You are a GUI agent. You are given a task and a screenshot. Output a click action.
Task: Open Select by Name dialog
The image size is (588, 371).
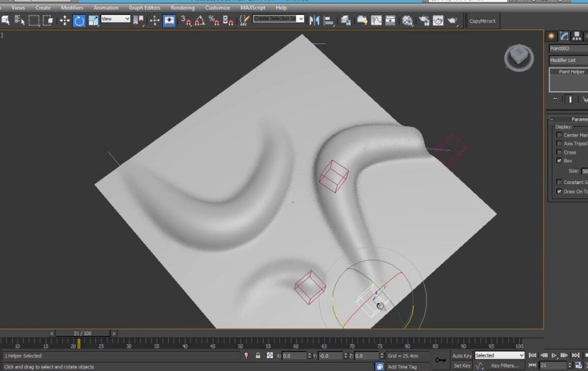(21, 21)
